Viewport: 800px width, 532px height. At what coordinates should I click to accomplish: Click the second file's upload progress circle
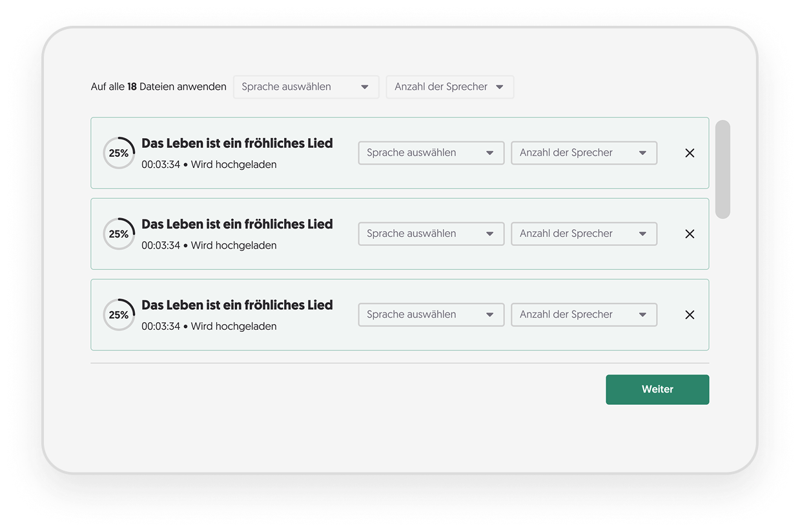119,234
